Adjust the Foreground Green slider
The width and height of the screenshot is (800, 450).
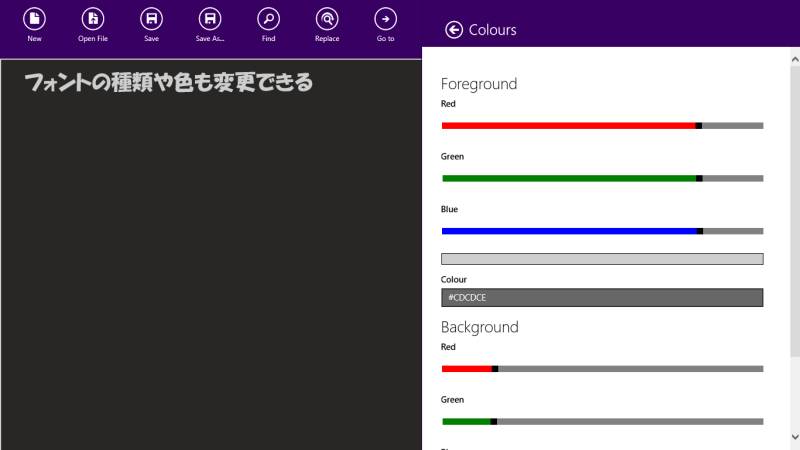click(x=602, y=179)
